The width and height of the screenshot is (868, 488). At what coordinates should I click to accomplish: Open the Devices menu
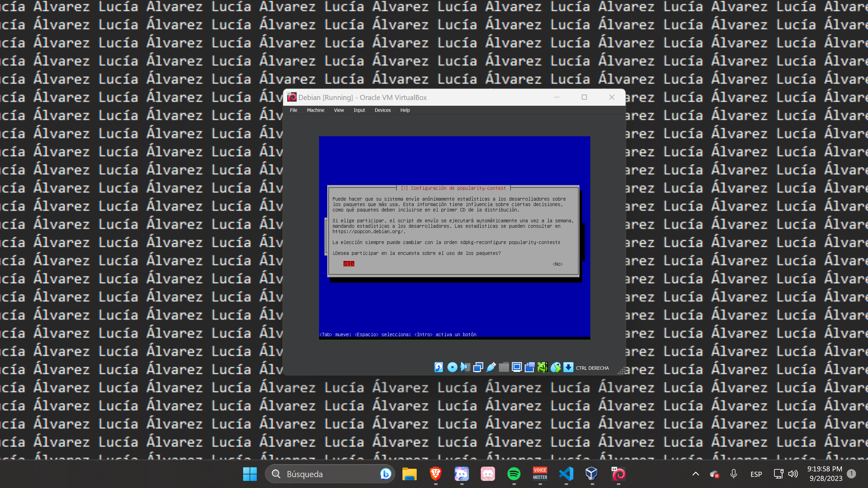tap(382, 110)
